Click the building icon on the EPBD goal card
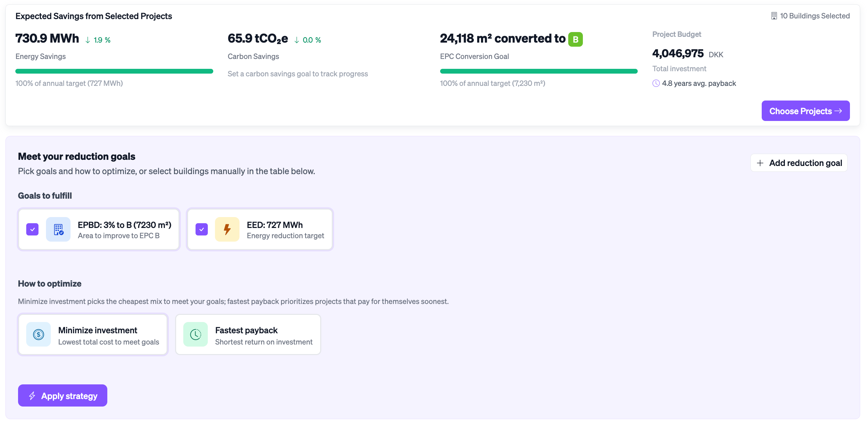The image size is (868, 428). point(58,229)
